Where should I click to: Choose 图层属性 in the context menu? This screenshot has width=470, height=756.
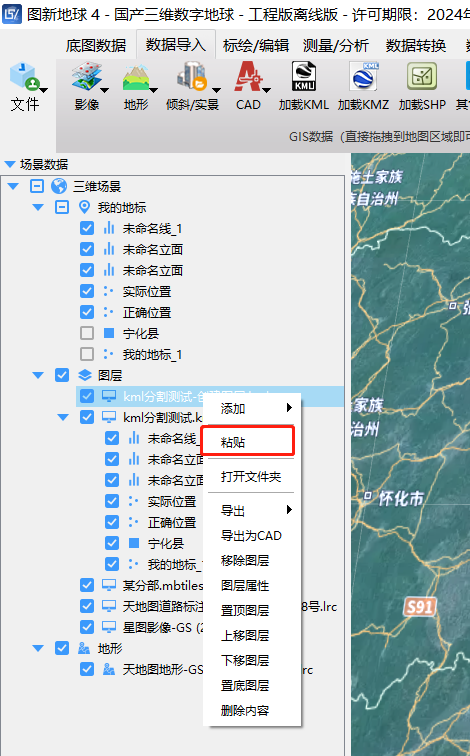pos(252,586)
